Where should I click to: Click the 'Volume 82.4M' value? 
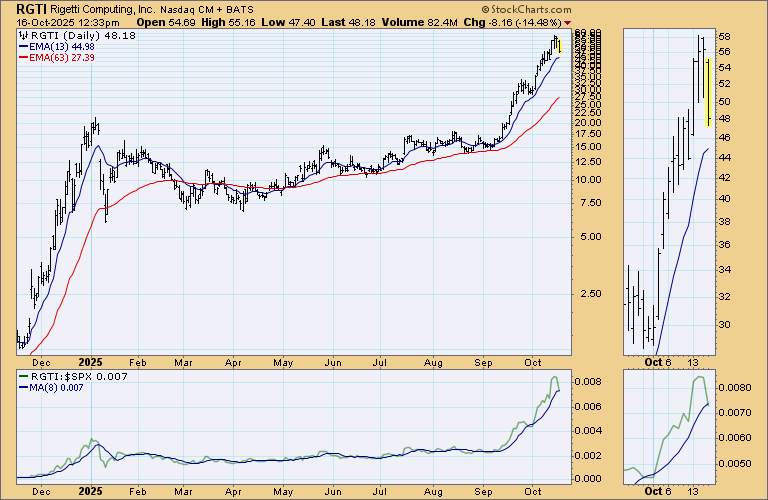point(420,23)
